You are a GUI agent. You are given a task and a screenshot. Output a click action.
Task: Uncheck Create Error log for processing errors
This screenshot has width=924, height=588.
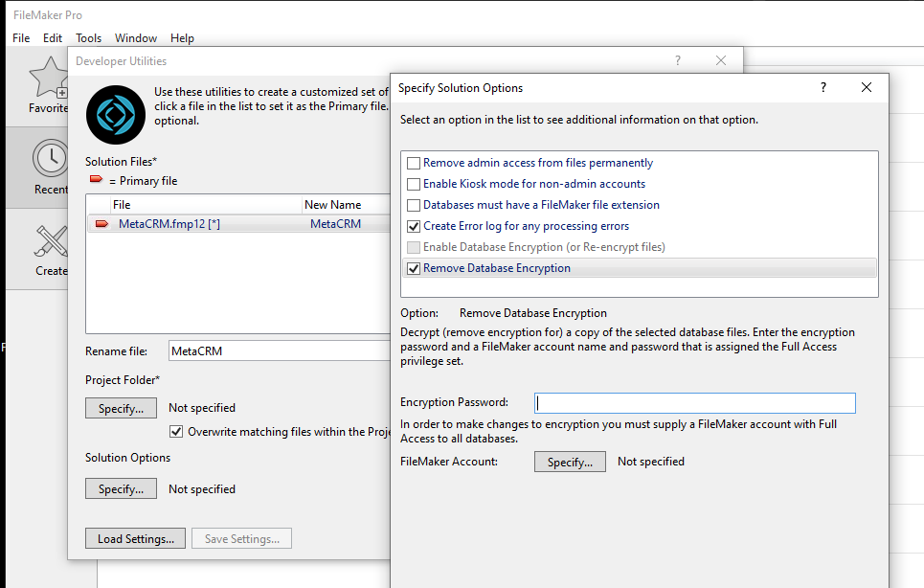(414, 226)
